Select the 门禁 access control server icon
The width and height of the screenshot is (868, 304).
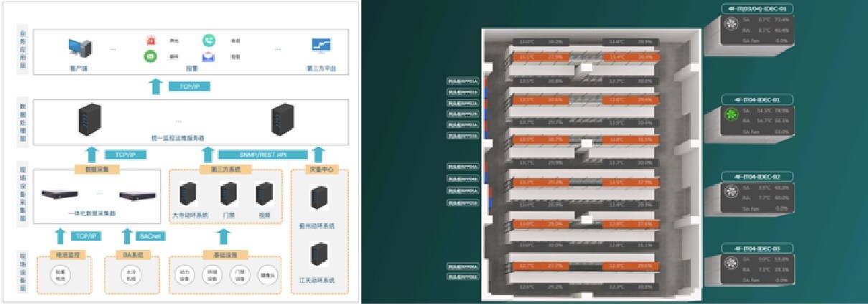click(228, 193)
